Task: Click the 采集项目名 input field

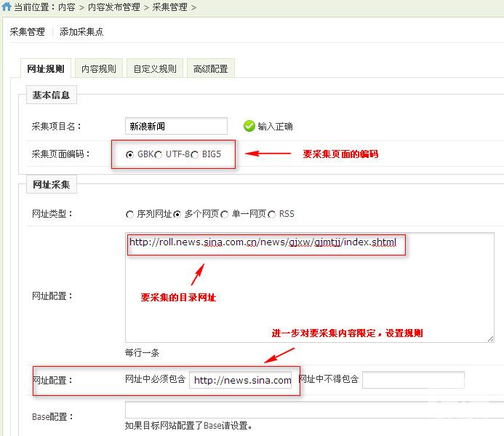Action: tap(176, 126)
